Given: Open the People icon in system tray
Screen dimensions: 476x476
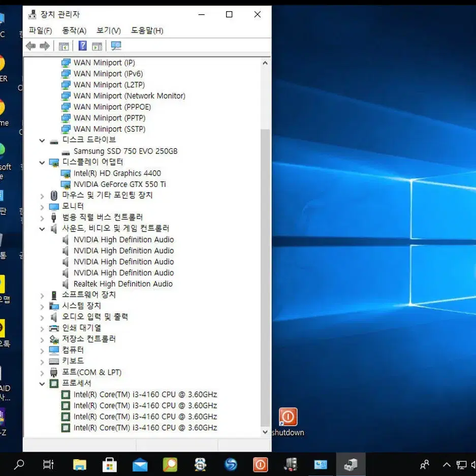Looking at the screenshot, I should [x=425, y=464].
